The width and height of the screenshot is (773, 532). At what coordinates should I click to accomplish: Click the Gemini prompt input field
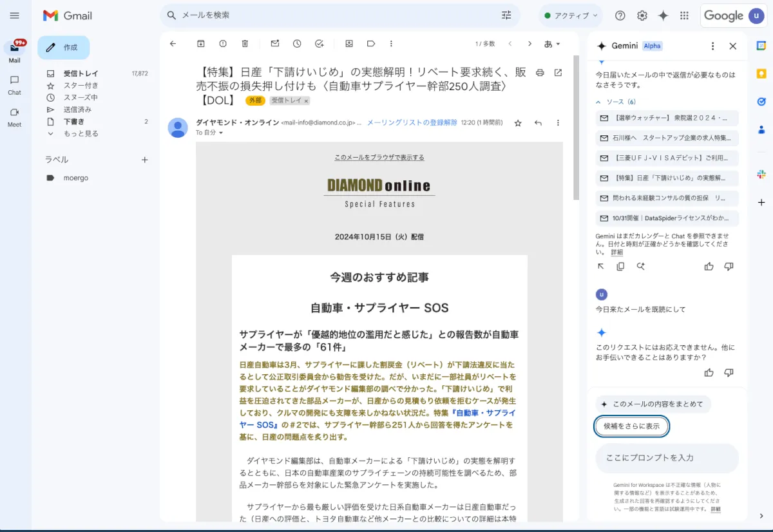tap(666, 458)
